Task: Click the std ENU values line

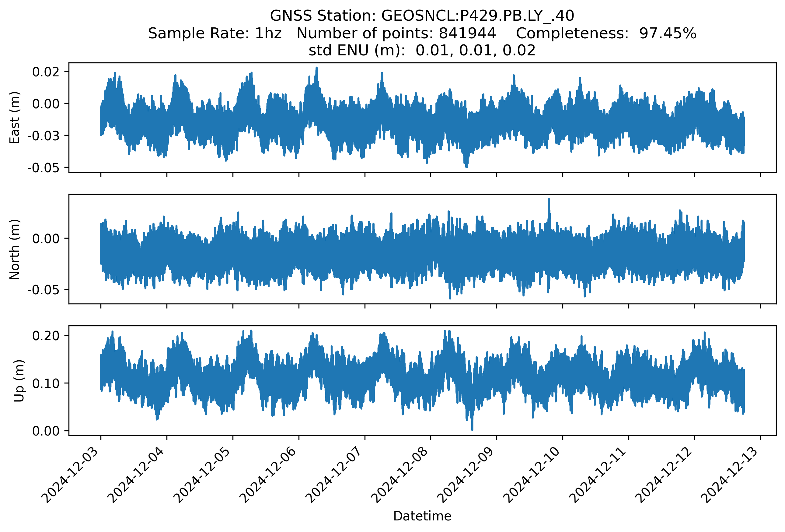Action: pyautogui.click(x=422, y=51)
